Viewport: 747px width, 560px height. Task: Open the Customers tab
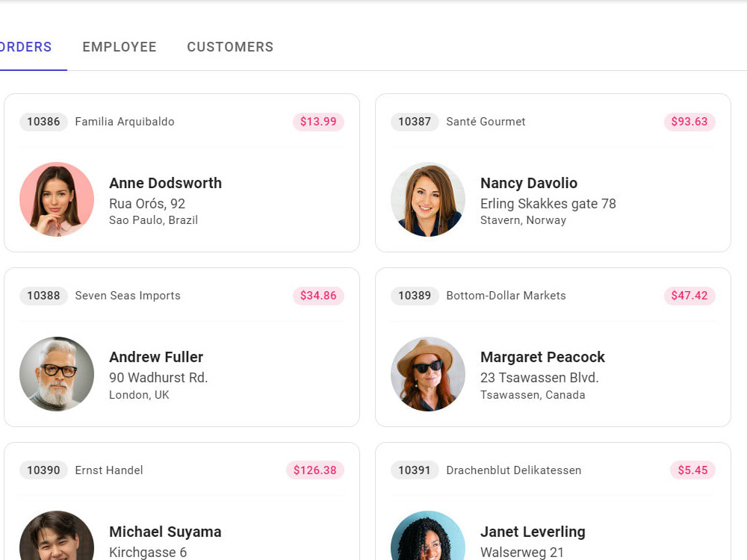point(230,46)
